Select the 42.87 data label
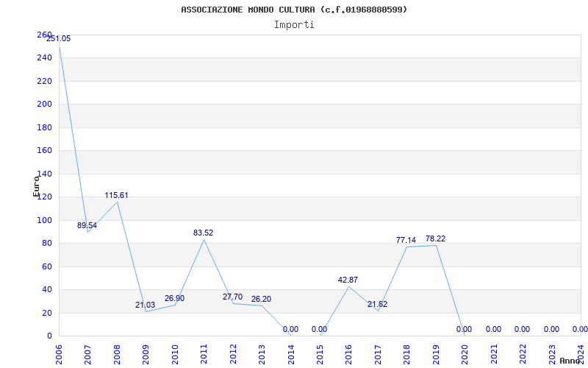The image size is (588, 368). (348, 280)
